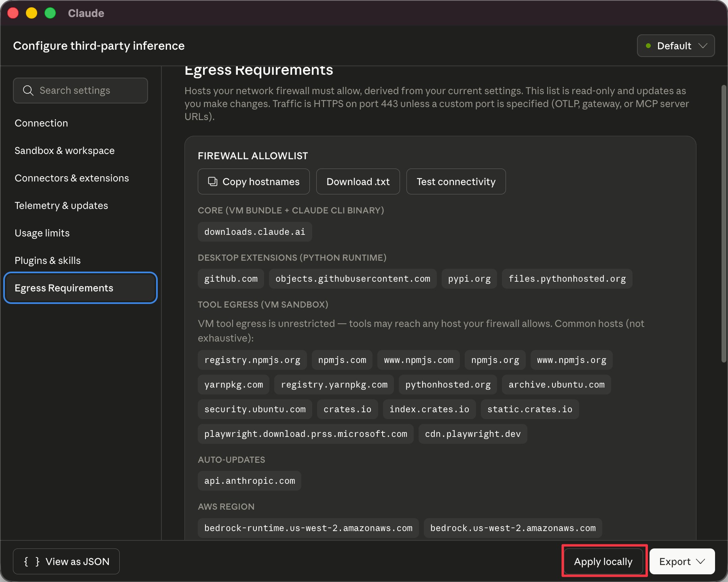
Task: Click the Copy hostnames button
Action: point(254,181)
